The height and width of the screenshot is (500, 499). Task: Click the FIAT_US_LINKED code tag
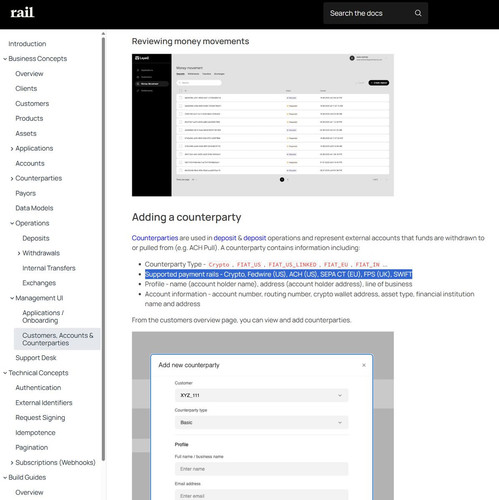[x=292, y=265]
